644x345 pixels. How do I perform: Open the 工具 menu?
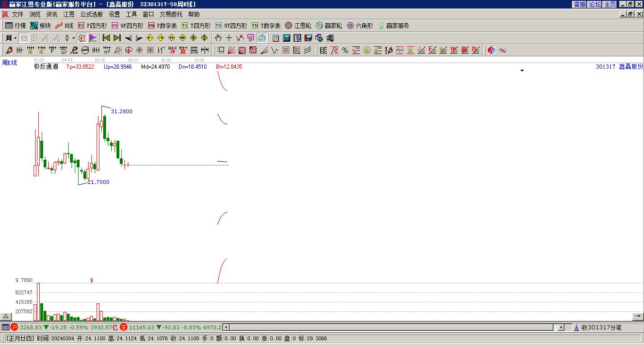click(131, 14)
